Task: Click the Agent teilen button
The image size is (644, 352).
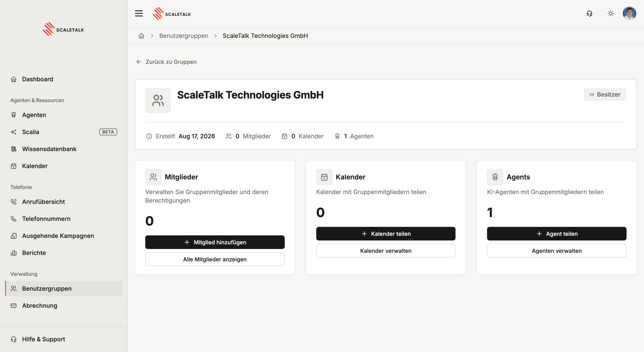Action: coord(556,234)
